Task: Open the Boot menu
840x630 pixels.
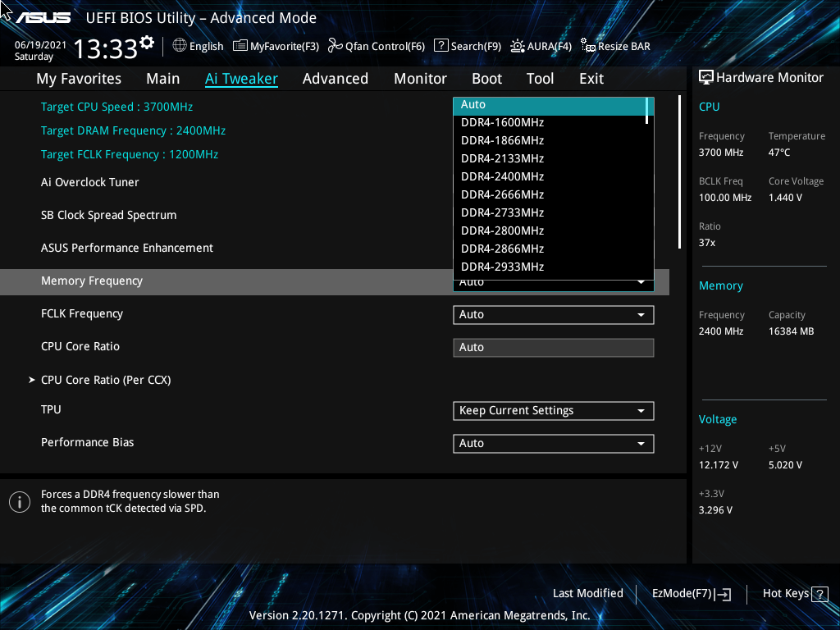Action: 486,78
